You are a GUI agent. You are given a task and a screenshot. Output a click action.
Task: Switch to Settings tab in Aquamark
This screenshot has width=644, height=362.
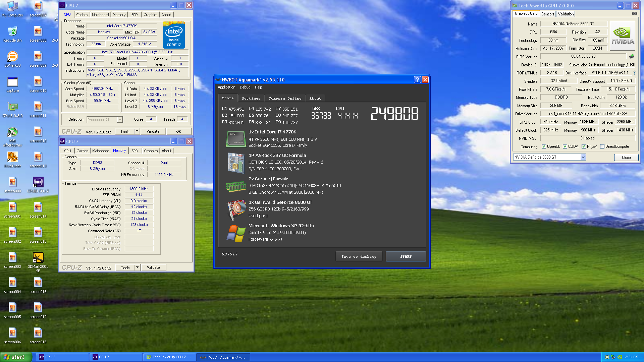click(251, 98)
